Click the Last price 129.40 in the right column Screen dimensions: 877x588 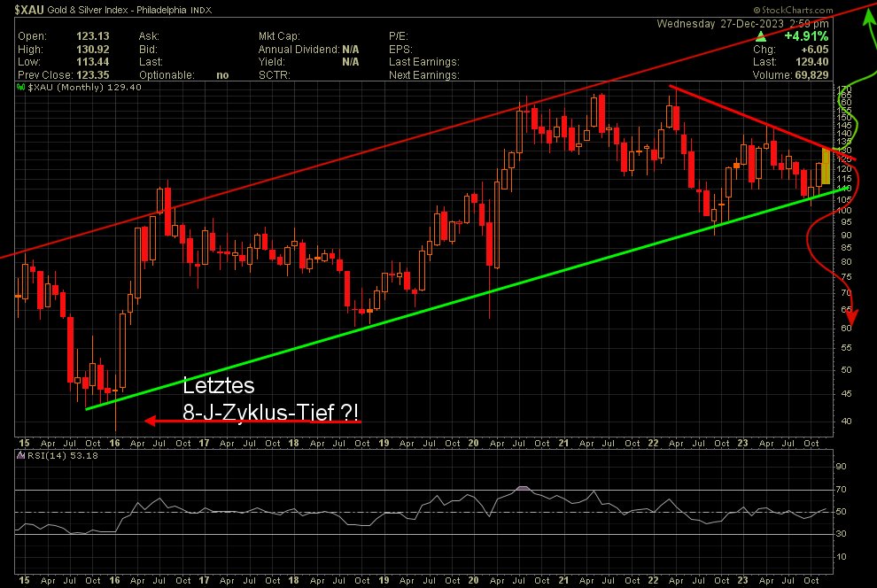click(812, 62)
